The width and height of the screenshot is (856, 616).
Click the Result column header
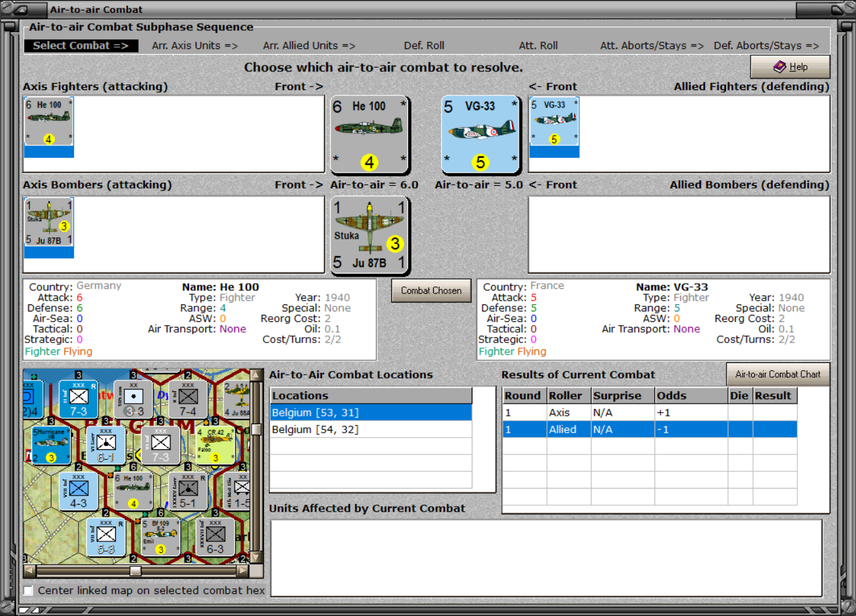(775, 396)
